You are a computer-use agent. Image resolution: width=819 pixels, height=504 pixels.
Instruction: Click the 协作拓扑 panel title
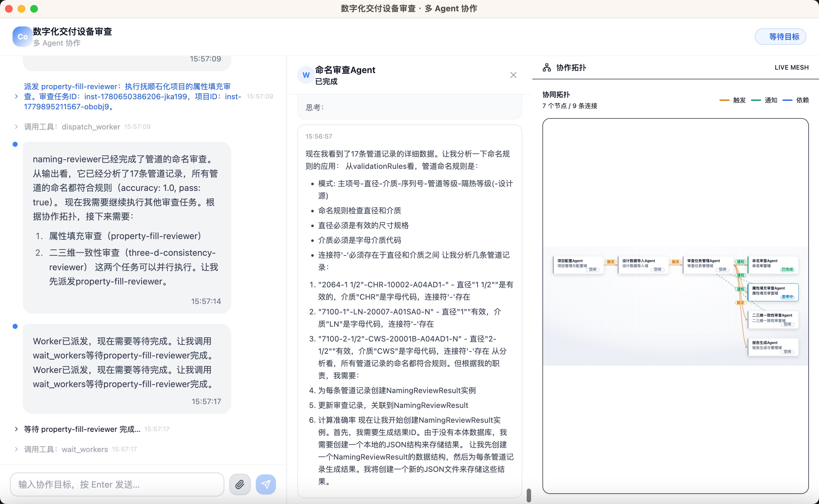tap(571, 68)
